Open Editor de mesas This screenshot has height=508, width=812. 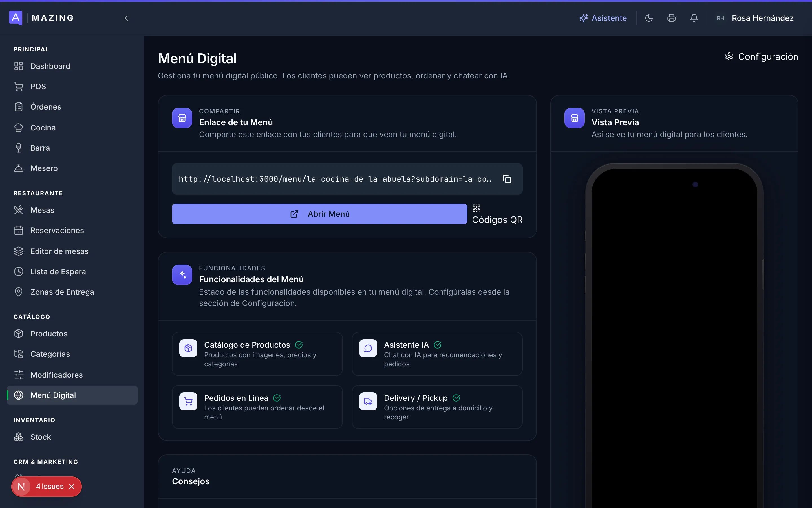click(72, 251)
